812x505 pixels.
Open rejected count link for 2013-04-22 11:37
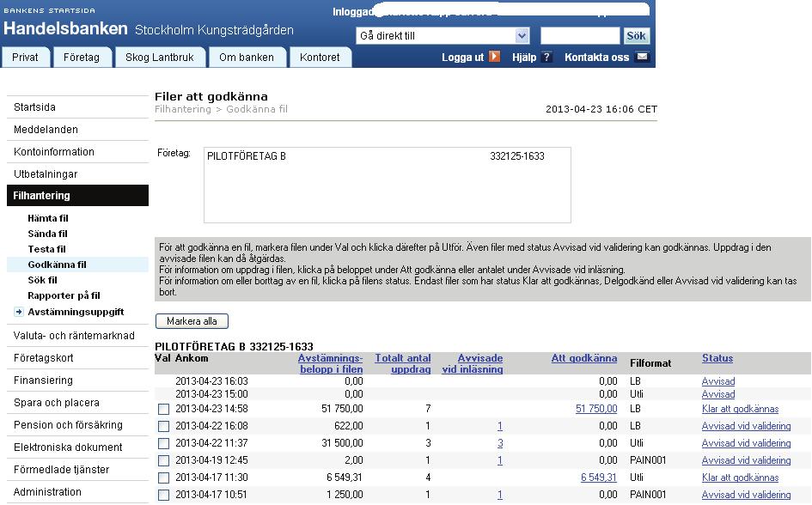[500, 443]
